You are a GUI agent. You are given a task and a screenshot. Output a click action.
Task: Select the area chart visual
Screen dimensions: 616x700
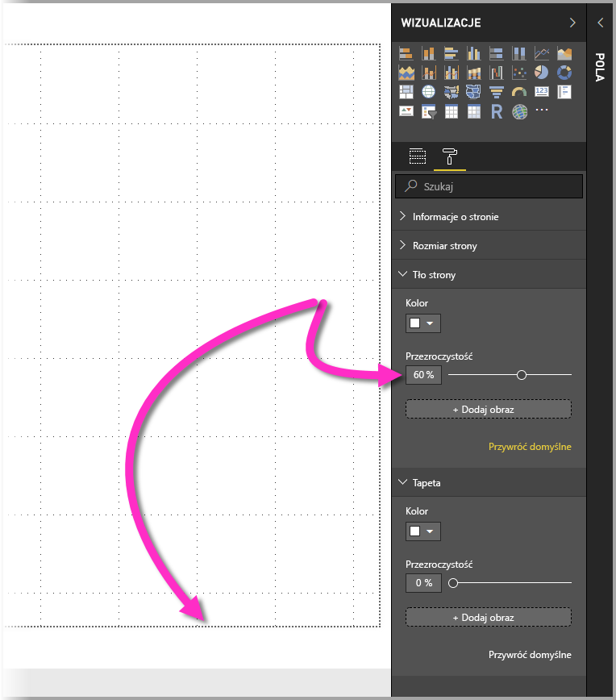click(x=564, y=53)
